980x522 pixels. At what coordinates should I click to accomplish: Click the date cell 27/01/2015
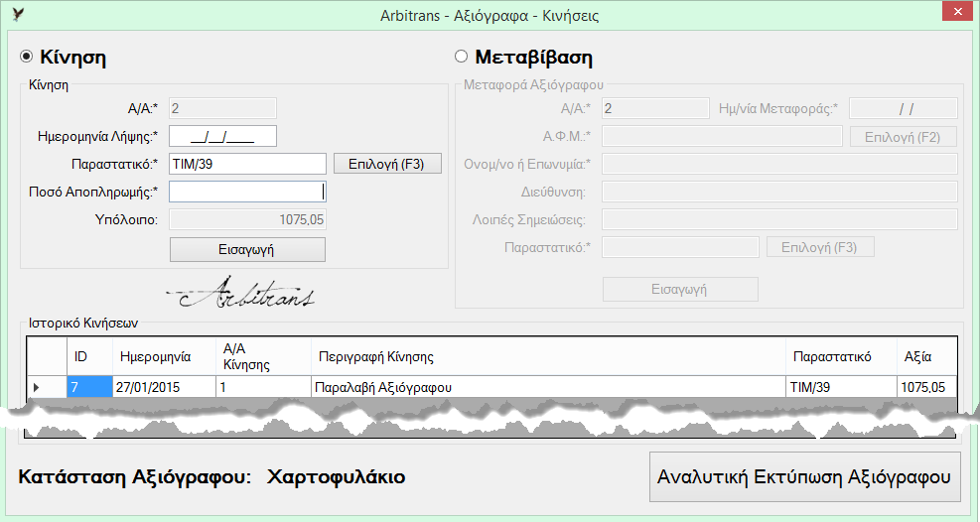click(165, 387)
